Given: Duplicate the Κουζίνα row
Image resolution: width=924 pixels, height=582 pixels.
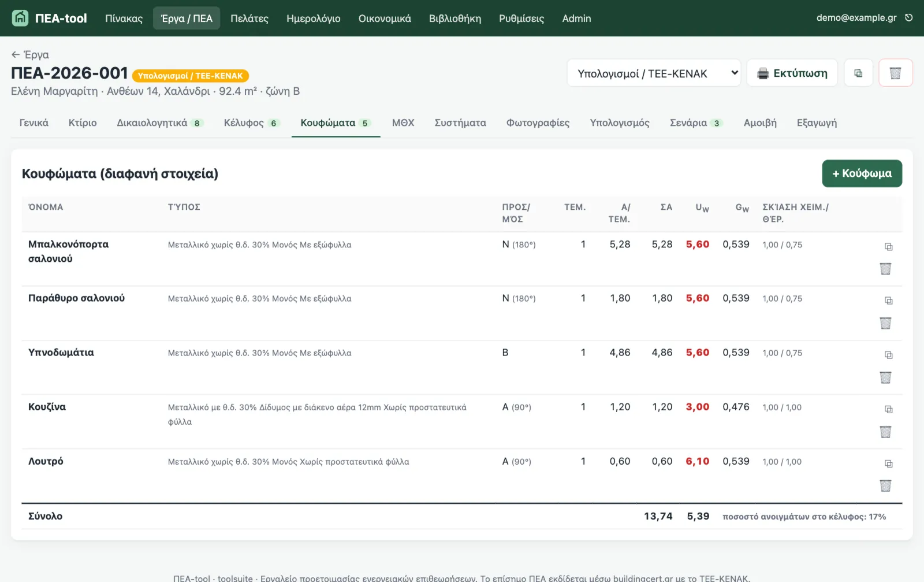Looking at the screenshot, I should click(x=889, y=409).
